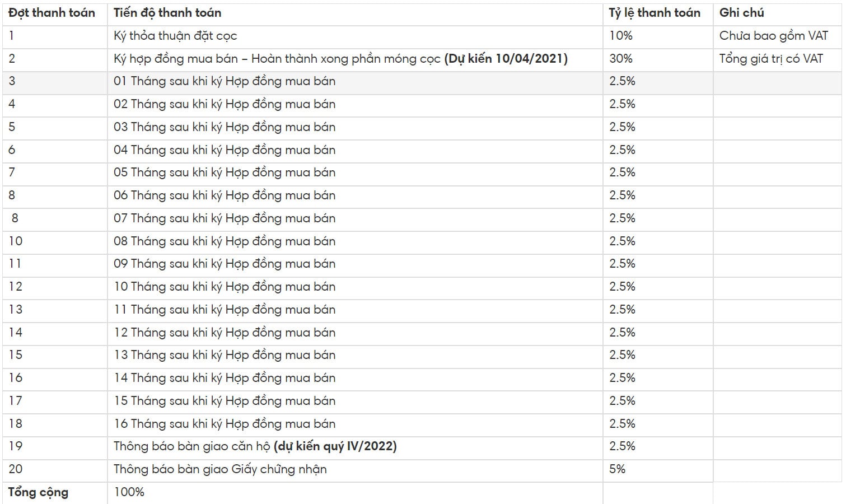This screenshot has height=504, width=846.
Task: Click the "Tiến độ thanh toán" column header
Action: tap(167, 13)
